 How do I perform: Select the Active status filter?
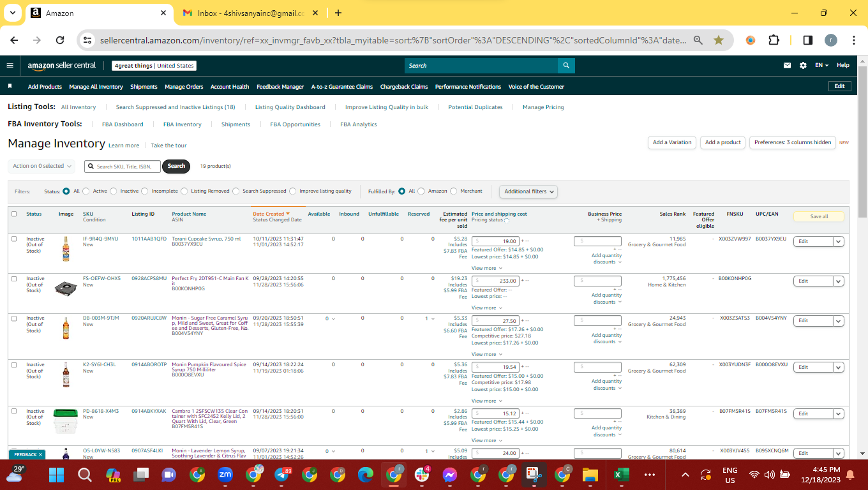87,191
